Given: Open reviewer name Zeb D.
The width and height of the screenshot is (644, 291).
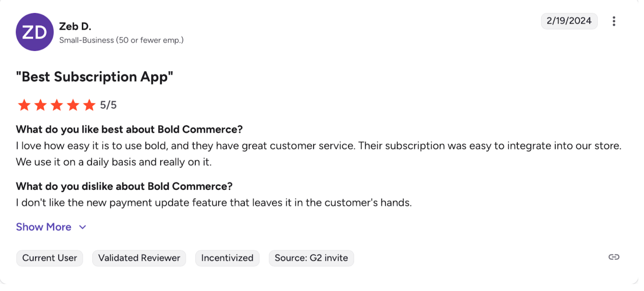Looking at the screenshot, I should point(75,26).
